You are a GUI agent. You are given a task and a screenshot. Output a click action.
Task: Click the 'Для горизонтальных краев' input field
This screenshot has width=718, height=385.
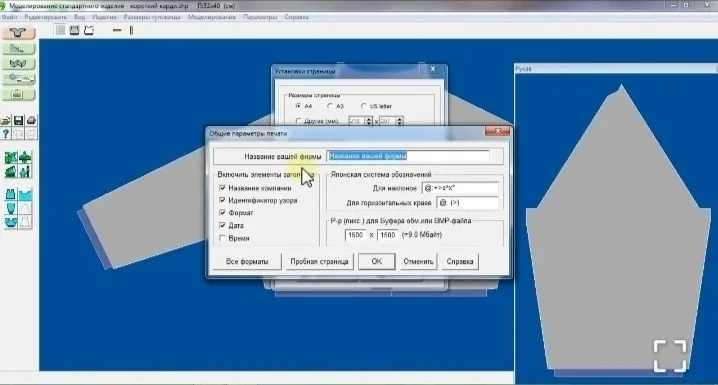pyautogui.click(x=467, y=202)
